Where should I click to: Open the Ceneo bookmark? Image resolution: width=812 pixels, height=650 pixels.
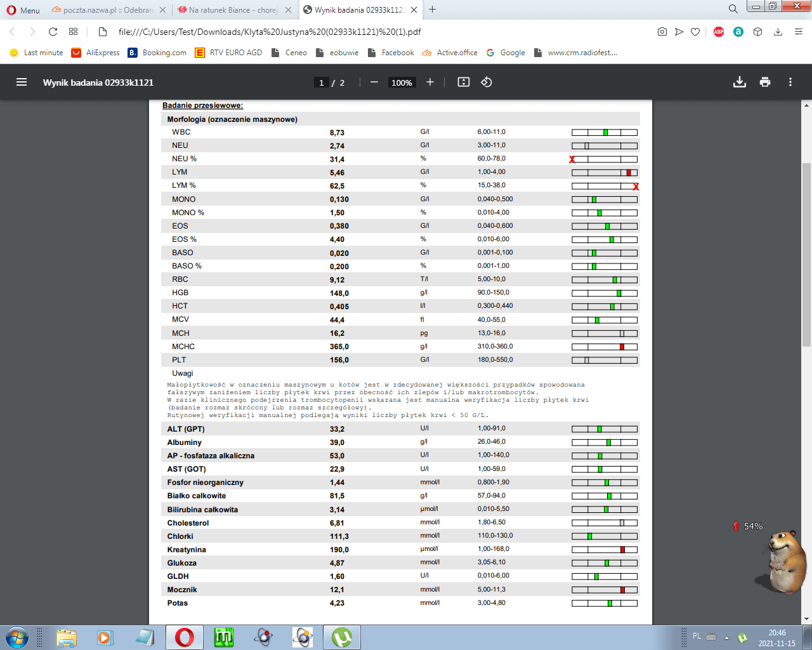289,53
